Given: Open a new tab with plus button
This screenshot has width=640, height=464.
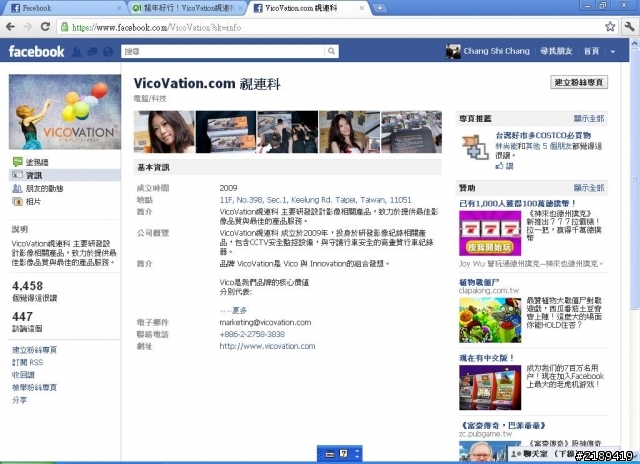Looking at the screenshot, I should pyautogui.click(x=380, y=8).
